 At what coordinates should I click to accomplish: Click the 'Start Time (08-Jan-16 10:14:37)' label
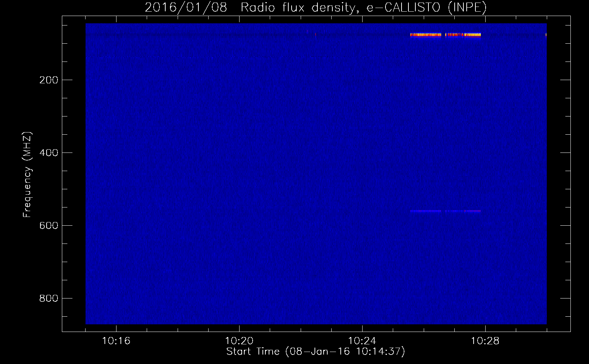(316, 352)
